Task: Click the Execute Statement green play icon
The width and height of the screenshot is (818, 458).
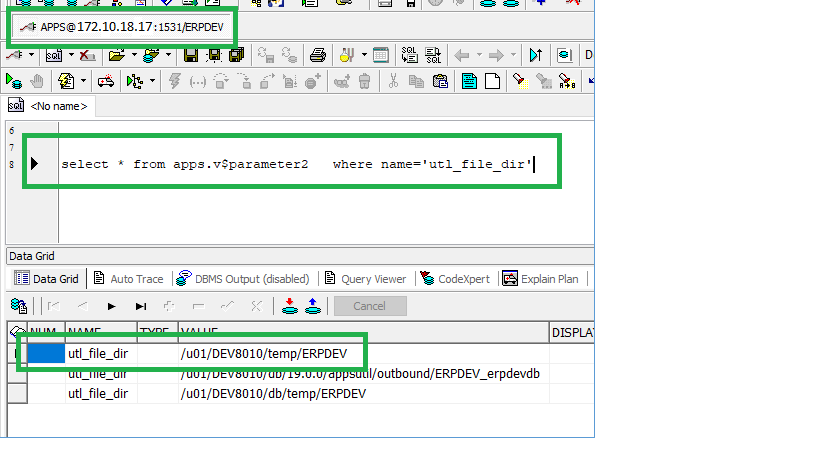Action: [14, 80]
